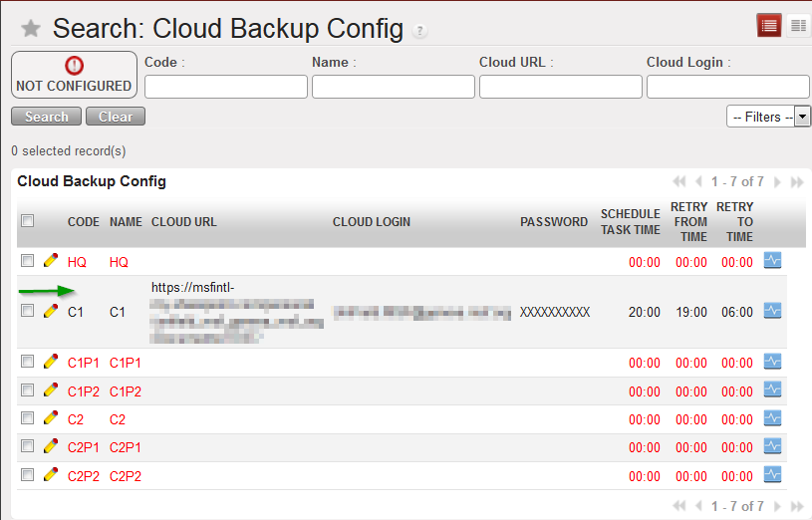This screenshot has width=812, height=520.
Task: Switch to the grey form view icon
Action: click(x=798, y=26)
